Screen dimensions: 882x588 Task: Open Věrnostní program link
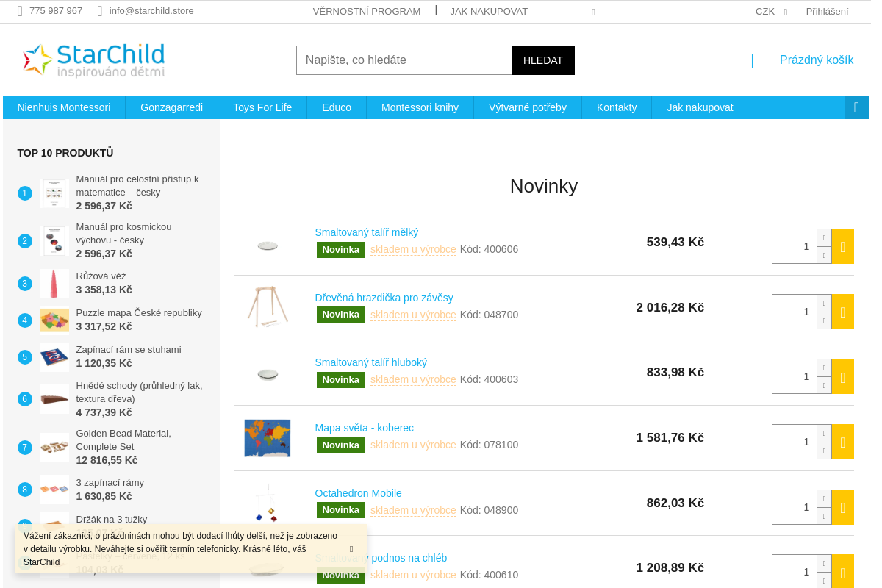[x=367, y=11]
